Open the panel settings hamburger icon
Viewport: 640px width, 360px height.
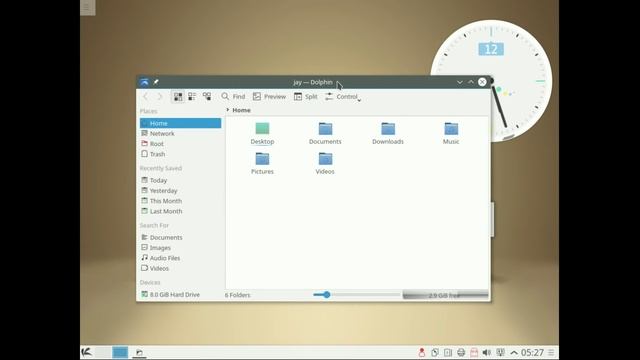coord(551,352)
